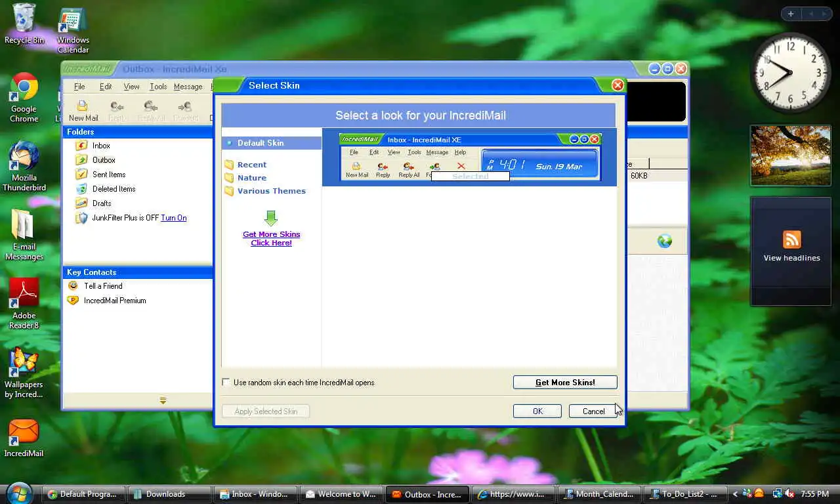Viewport: 840px width, 504px height.
Task: Switch to Downloads taskbar window
Action: pyautogui.click(x=171, y=494)
